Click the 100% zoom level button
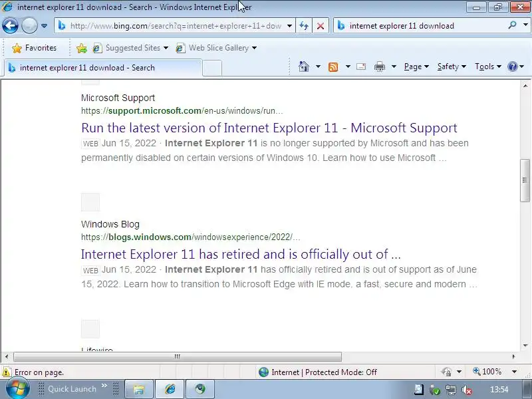The height and width of the screenshot is (399, 532). coord(487,372)
